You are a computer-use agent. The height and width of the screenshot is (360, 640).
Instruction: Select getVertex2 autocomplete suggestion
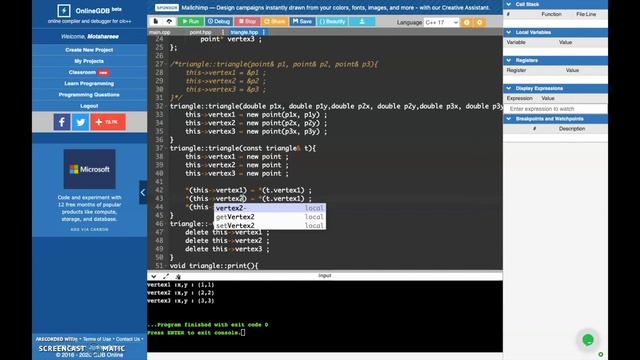[x=269, y=217]
